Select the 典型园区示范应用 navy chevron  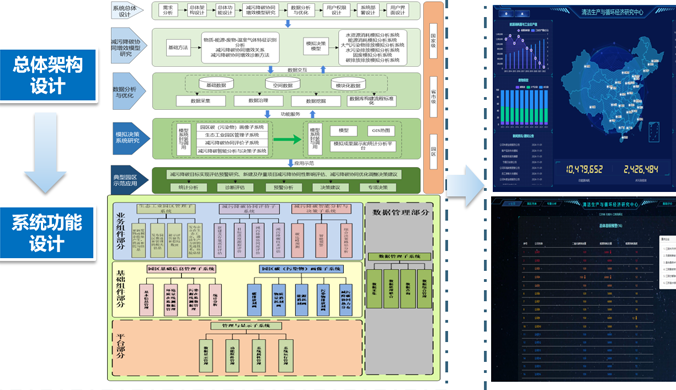[129, 180]
